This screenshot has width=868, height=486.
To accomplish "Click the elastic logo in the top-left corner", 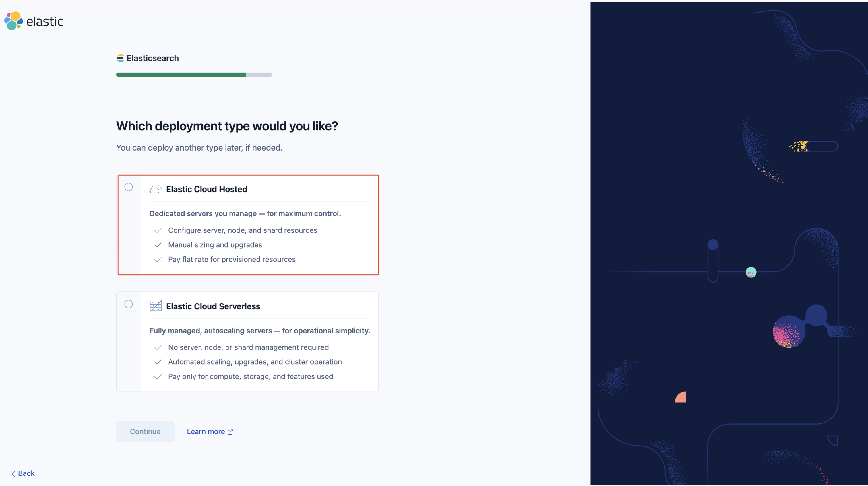I will point(33,21).
